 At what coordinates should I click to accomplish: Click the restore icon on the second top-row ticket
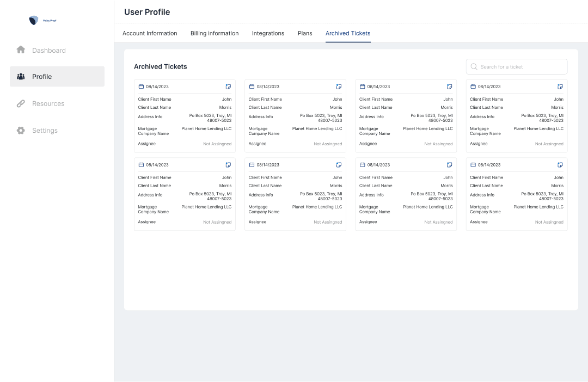[x=339, y=87]
